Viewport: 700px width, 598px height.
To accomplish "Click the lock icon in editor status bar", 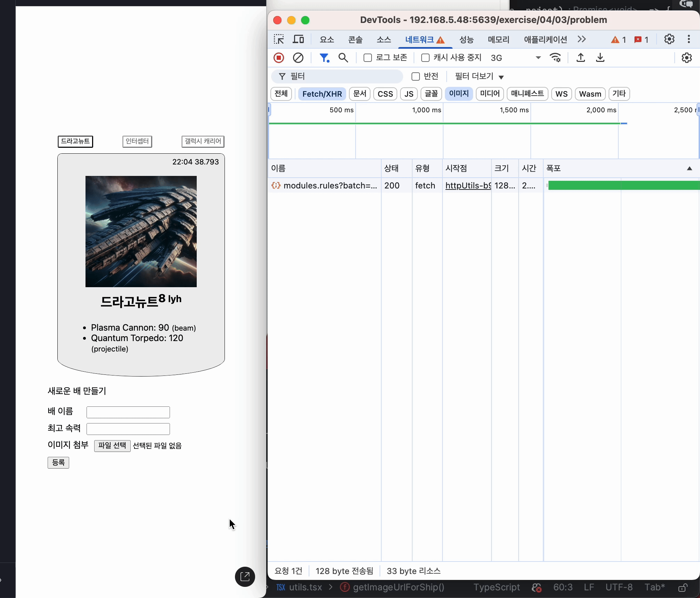I will click(683, 588).
